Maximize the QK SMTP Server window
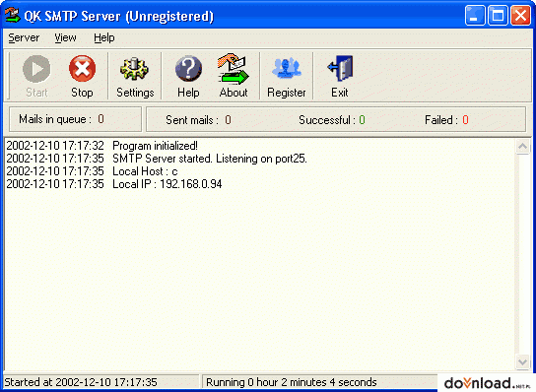 pyautogui.click(x=498, y=16)
